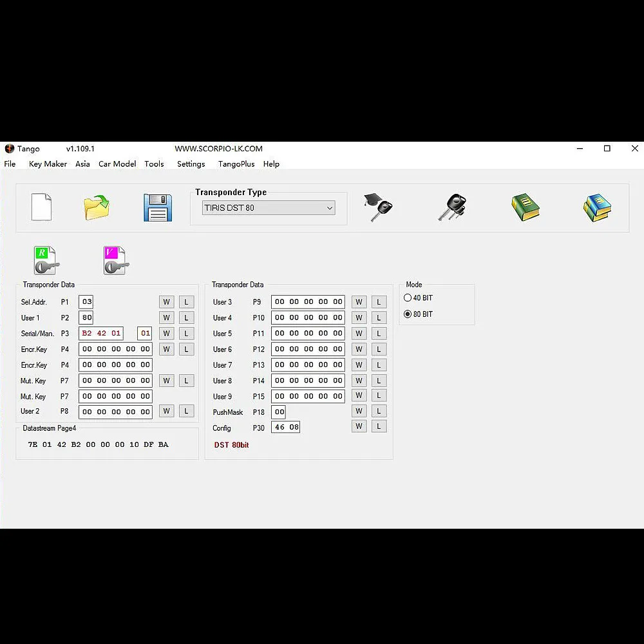Click the Config P30 field 46 08
Viewport: 644px width, 644px height.
[286, 427]
